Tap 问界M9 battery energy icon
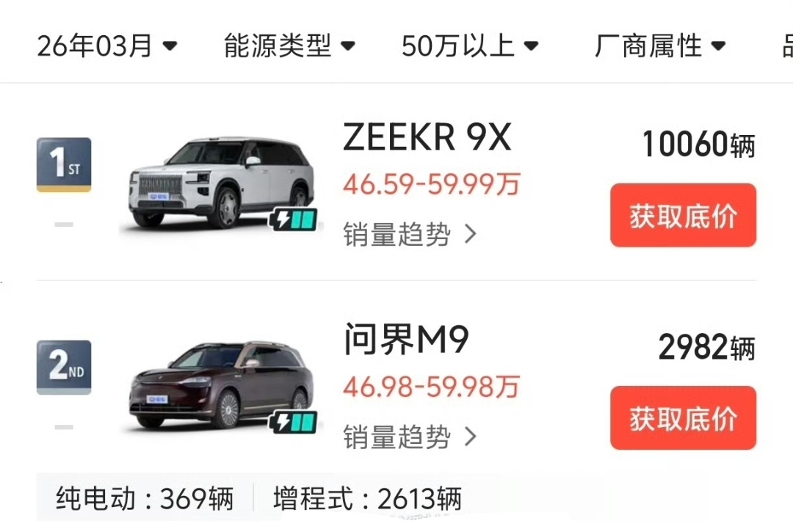Image resolution: width=793 pixels, height=532 pixels. 293,422
